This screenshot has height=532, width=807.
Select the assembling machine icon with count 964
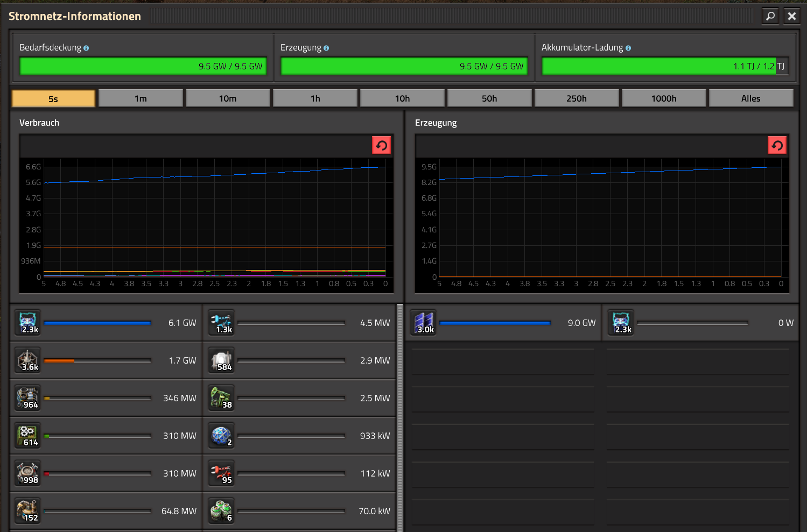[x=28, y=398]
